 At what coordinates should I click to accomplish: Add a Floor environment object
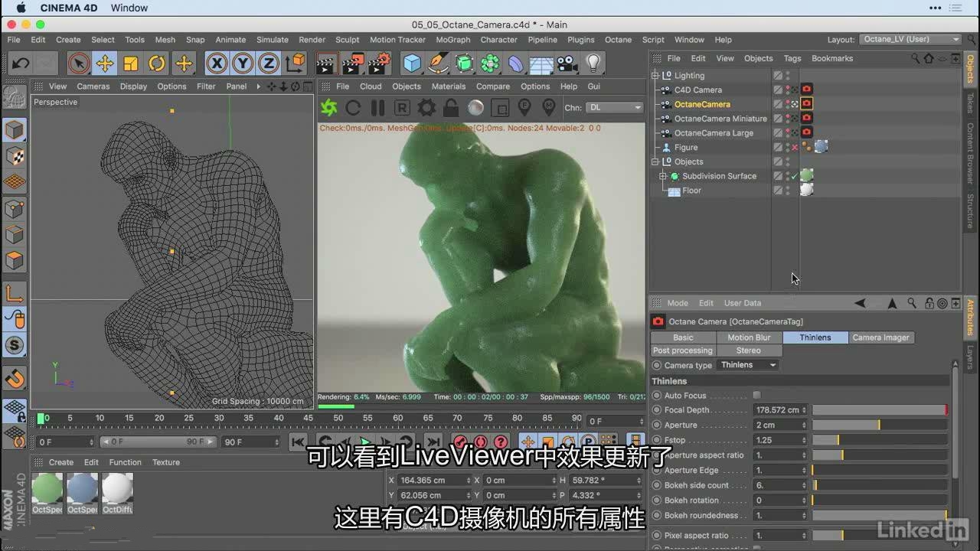(541, 64)
